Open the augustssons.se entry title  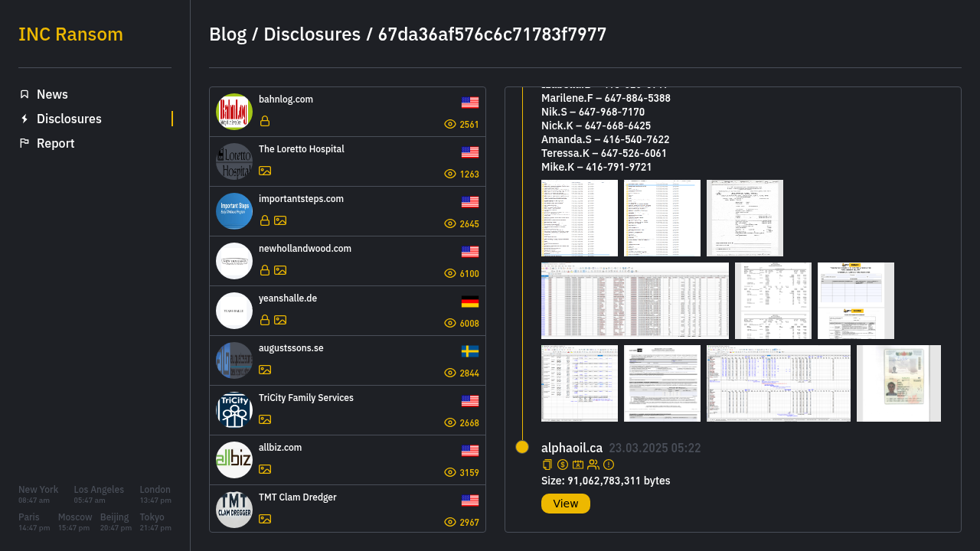pyautogui.click(x=291, y=348)
